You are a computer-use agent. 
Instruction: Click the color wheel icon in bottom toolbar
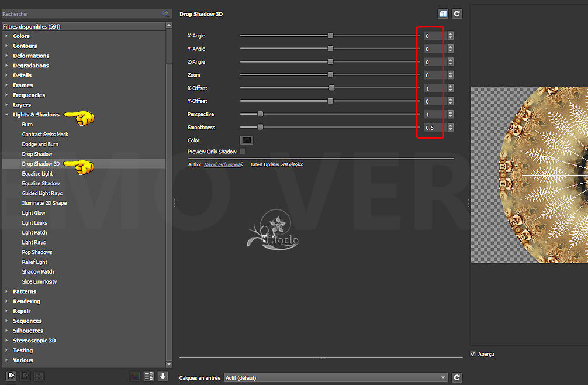(x=134, y=376)
